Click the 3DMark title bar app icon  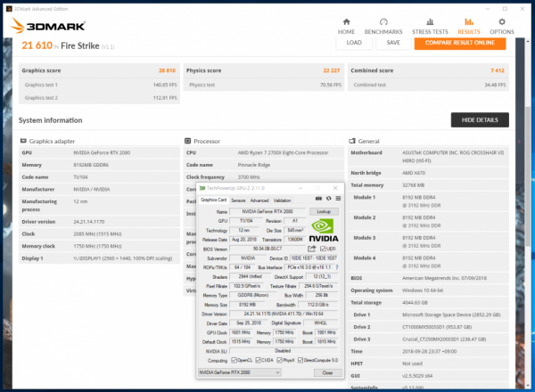9,9
